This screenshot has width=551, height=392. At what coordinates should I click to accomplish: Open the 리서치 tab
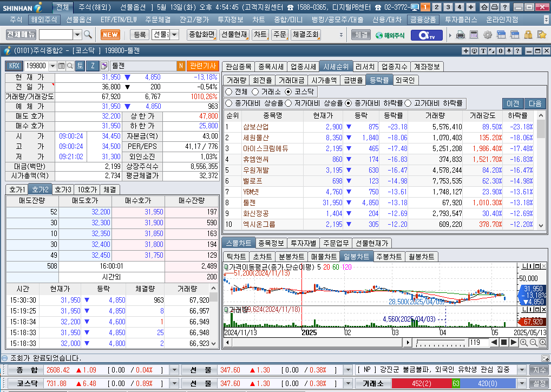(x=365, y=67)
